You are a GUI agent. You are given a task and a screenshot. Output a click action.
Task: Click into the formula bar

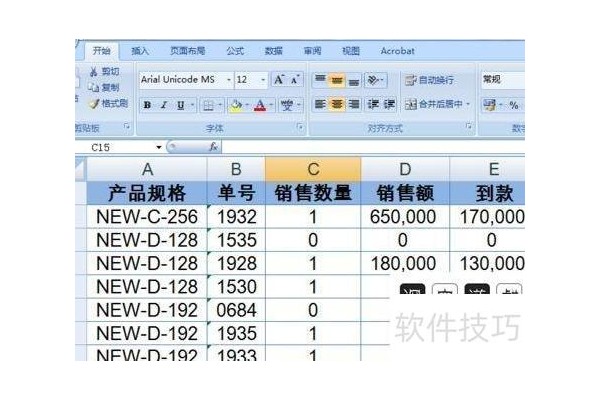pos(373,147)
